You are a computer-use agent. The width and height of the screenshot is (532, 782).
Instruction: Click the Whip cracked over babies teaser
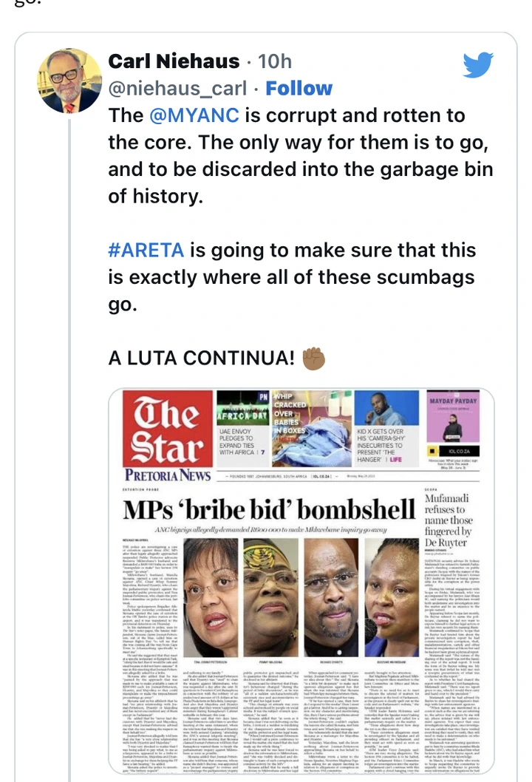coord(312,429)
